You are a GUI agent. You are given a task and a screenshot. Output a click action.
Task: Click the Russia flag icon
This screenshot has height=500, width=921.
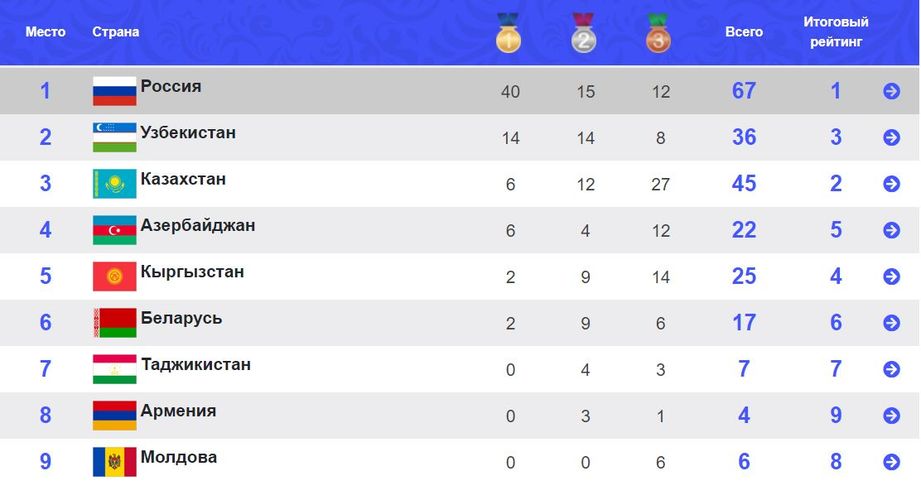pyautogui.click(x=114, y=91)
